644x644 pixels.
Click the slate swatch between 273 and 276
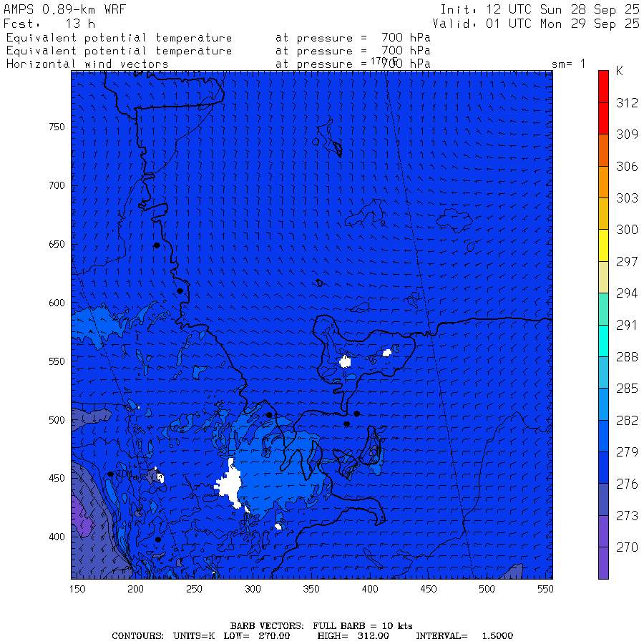(x=603, y=499)
